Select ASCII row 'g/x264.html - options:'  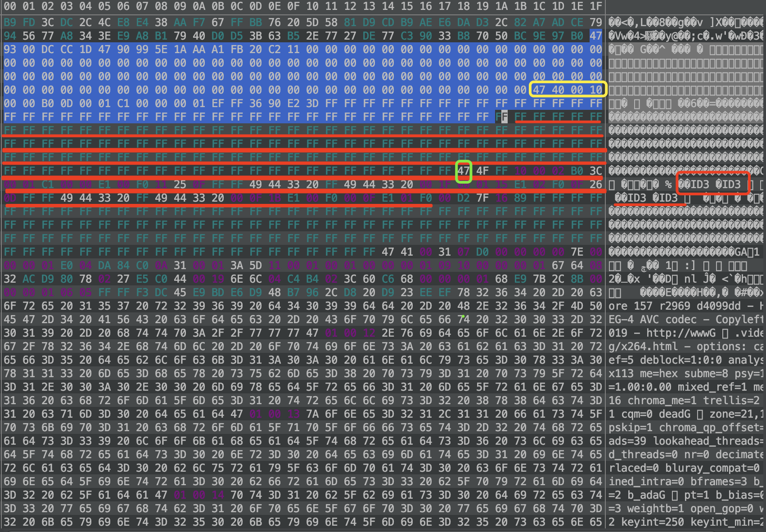tap(686, 347)
